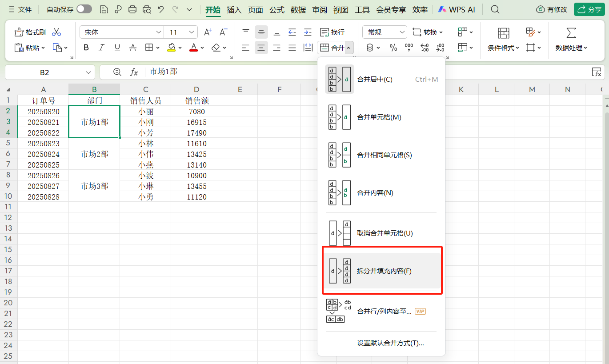Toggle center alignment for the cell

coord(261,48)
